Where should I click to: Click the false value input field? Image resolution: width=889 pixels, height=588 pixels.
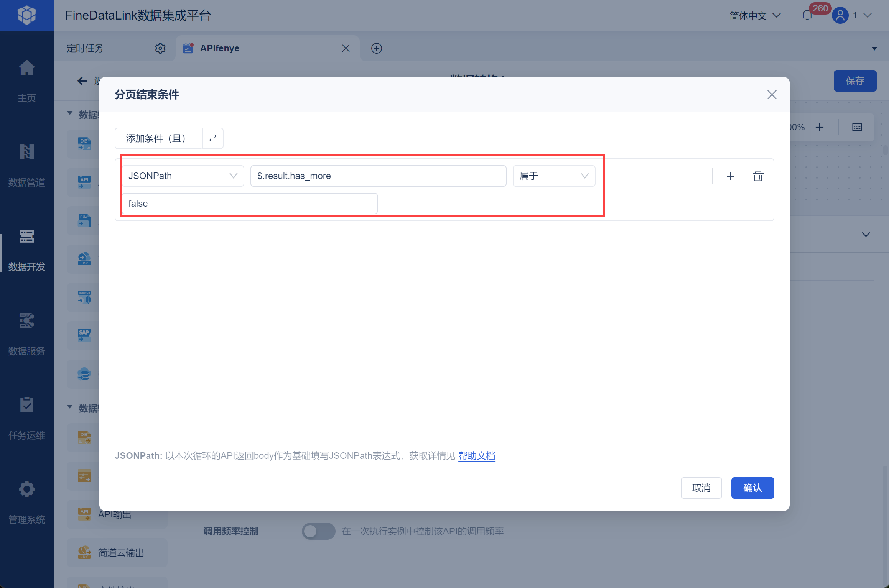(x=249, y=204)
